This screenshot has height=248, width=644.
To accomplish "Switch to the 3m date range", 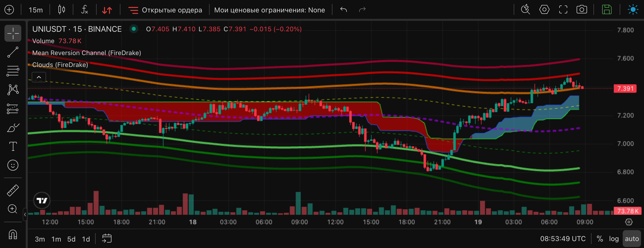I will (40, 239).
